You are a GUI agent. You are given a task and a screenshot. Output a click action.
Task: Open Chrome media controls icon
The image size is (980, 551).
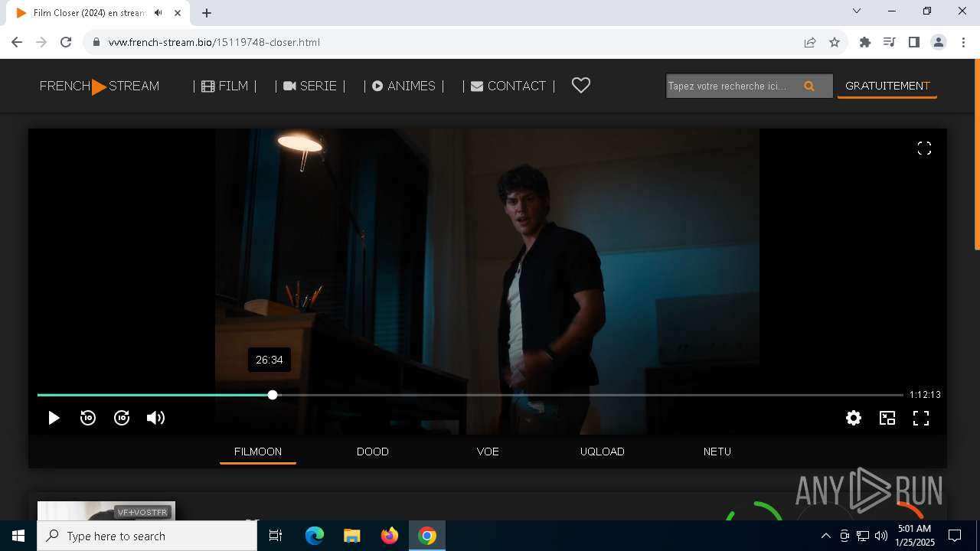tap(890, 42)
